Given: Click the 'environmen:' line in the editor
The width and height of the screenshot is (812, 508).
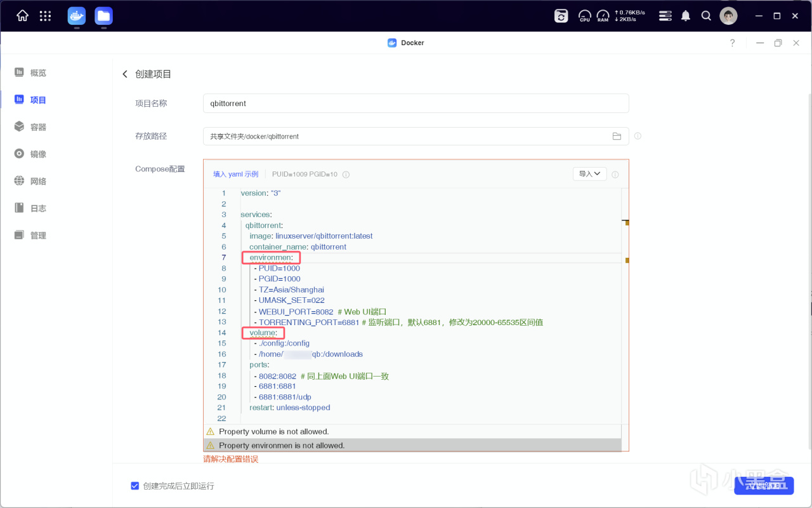Looking at the screenshot, I should coord(271,257).
